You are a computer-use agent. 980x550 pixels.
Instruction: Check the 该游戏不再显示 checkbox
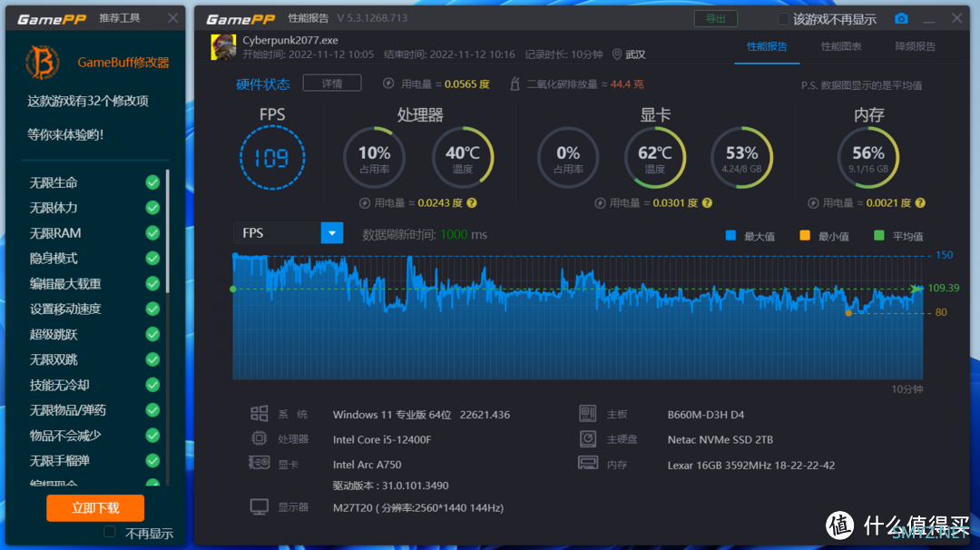(782, 19)
